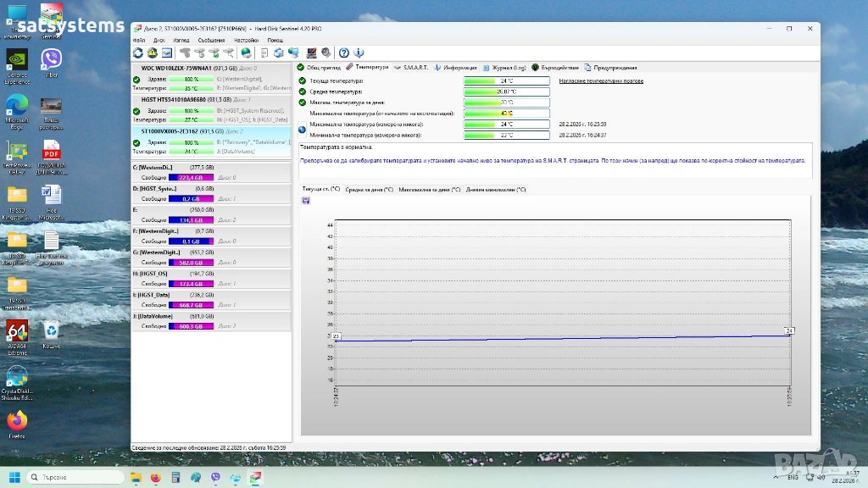This screenshot has width=868, height=488.
Task: Click the globe icon in the toolbar
Action: pyautogui.click(x=246, y=53)
